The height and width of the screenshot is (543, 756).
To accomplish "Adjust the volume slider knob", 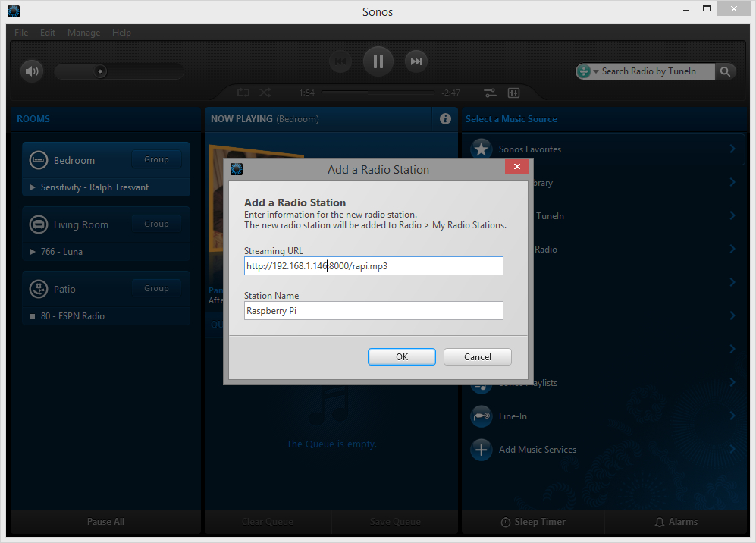I will point(100,71).
